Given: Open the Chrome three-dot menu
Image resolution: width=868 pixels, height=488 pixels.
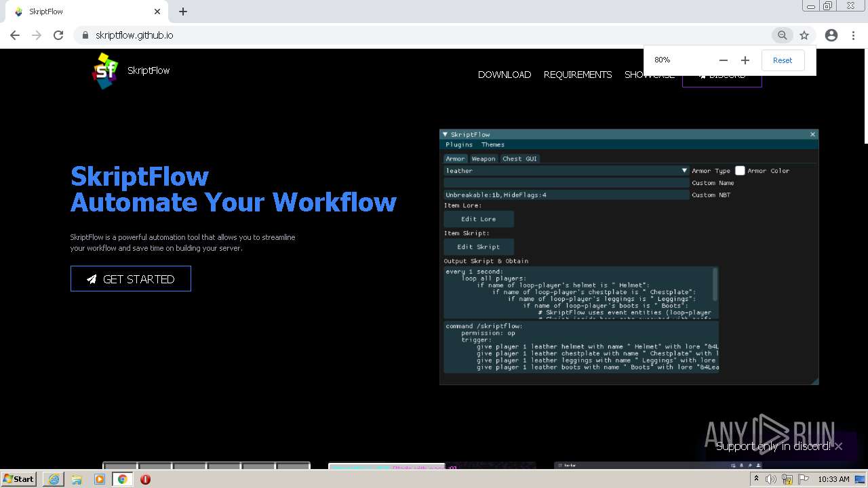Looking at the screenshot, I should 853,35.
